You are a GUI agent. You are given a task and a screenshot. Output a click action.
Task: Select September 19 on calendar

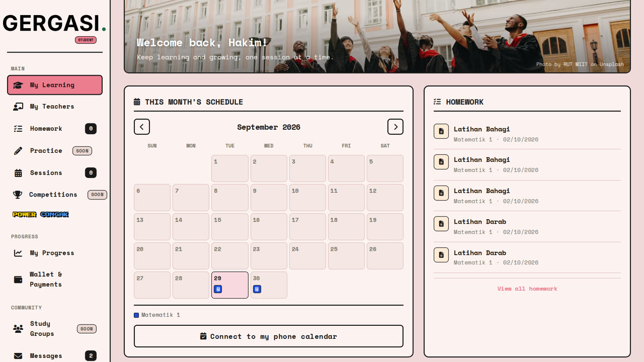[x=385, y=227]
